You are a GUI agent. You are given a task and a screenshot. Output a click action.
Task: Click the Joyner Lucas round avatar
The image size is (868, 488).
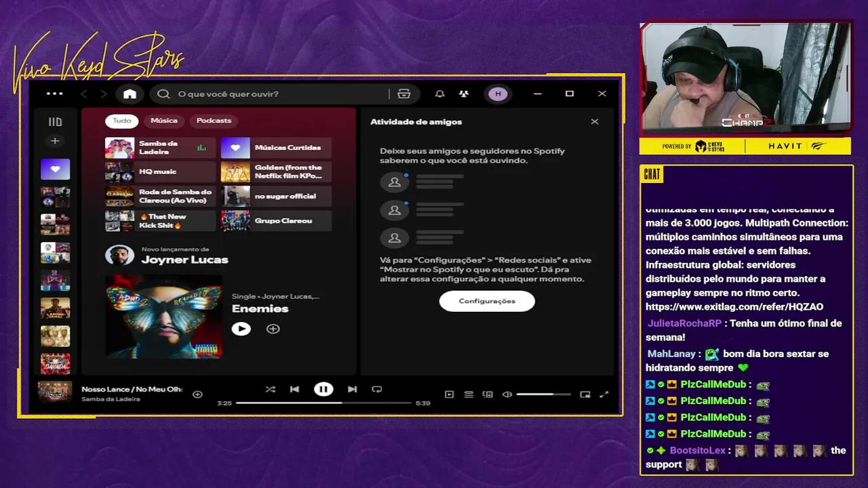click(x=119, y=256)
